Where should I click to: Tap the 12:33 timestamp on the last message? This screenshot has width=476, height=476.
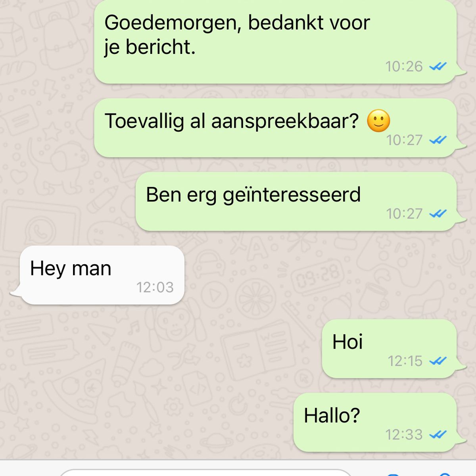click(404, 434)
